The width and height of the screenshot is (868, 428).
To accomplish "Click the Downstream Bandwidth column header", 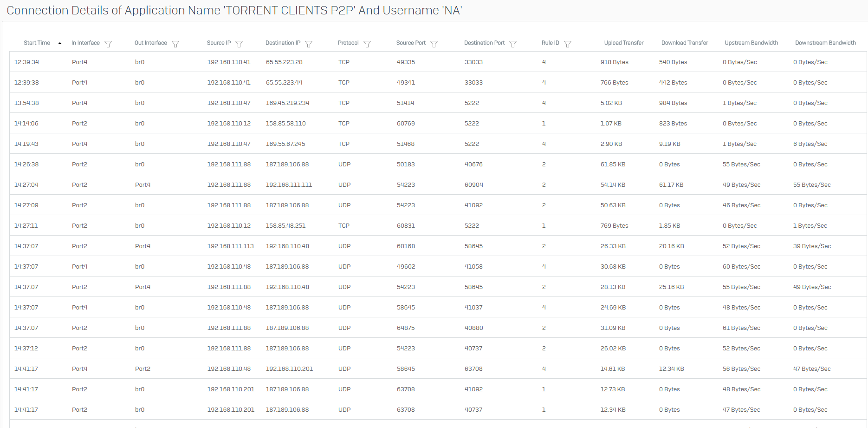I will [x=825, y=43].
